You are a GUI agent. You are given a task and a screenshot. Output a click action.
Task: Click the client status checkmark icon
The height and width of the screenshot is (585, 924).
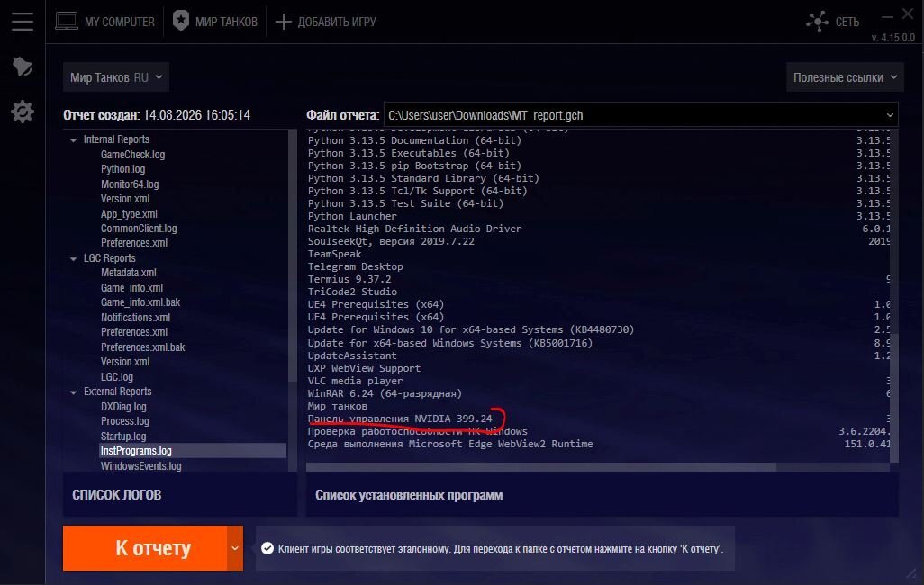click(267, 548)
